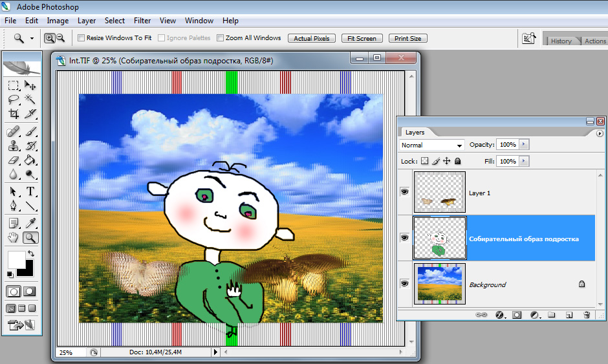Create a new layer group folder
Screen dimensions: 608x364
(x=551, y=315)
